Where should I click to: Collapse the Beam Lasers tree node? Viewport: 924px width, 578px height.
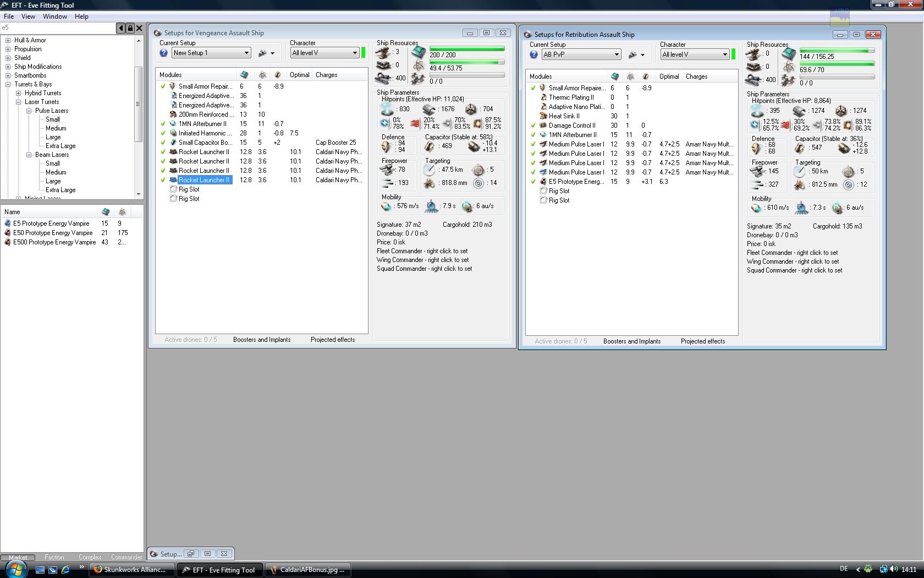pos(29,155)
